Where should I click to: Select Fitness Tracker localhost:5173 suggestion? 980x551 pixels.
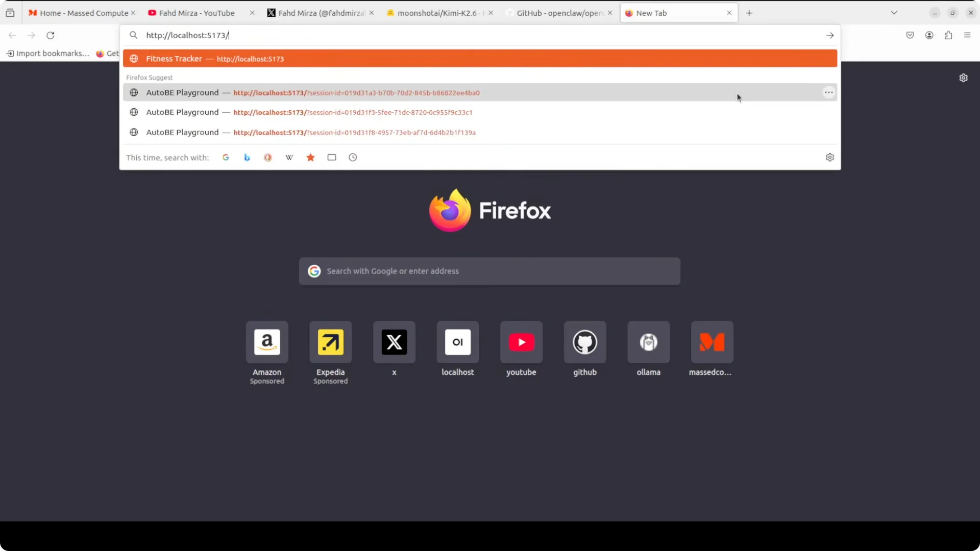(x=480, y=59)
